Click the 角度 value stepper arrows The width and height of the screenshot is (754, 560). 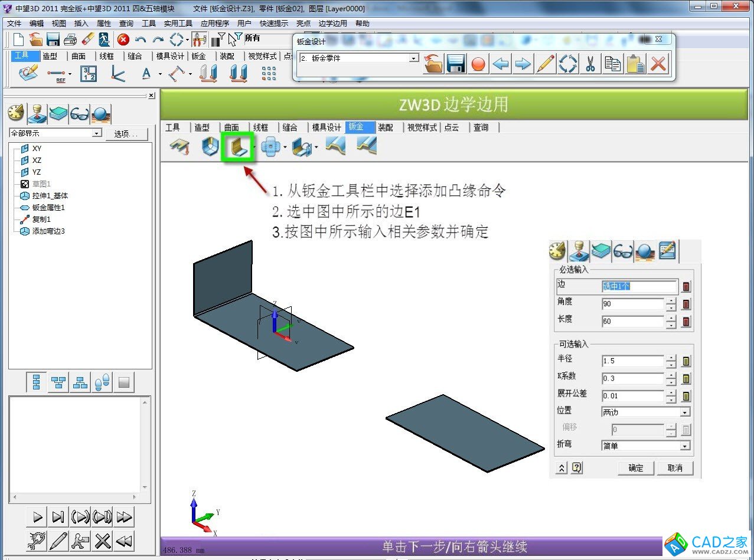click(671, 304)
